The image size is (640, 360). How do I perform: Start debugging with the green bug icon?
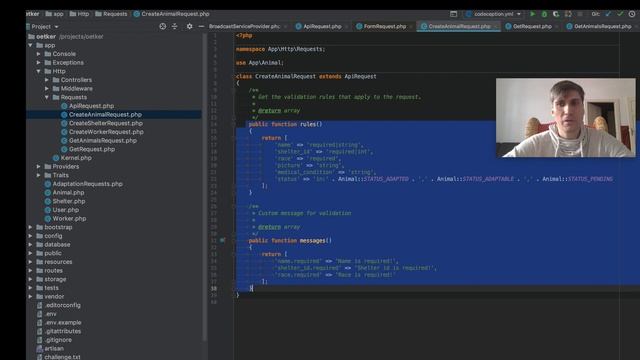click(544, 14)
